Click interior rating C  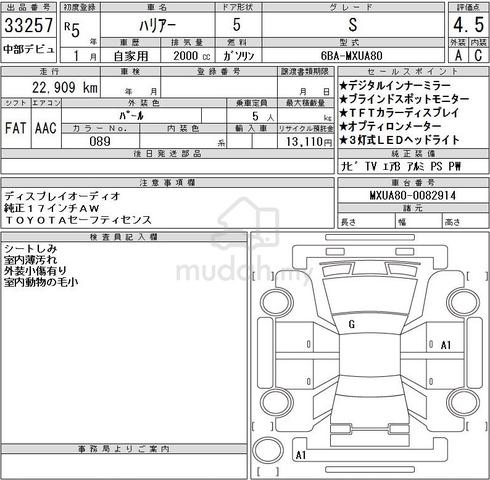478,55
